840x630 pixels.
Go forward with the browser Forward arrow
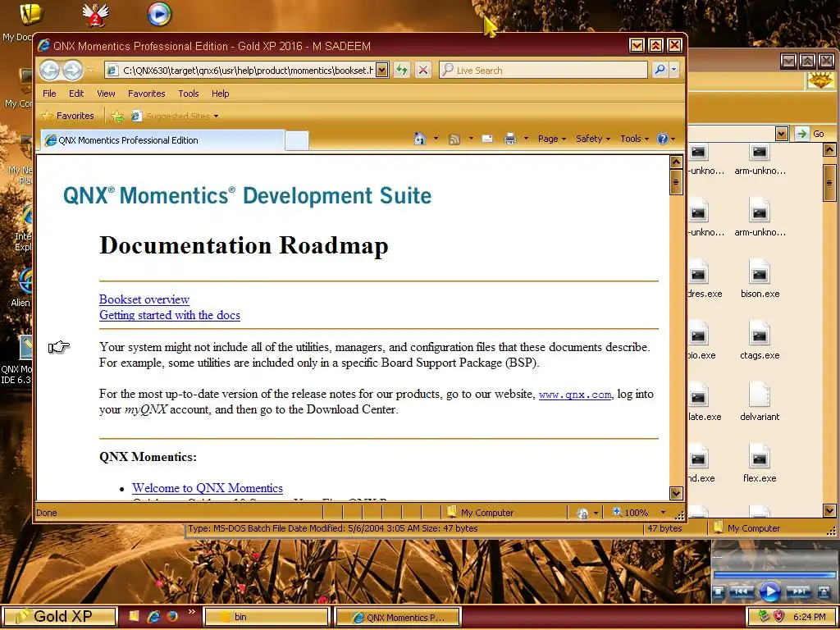pyautogui.click(x=72, y=71)
